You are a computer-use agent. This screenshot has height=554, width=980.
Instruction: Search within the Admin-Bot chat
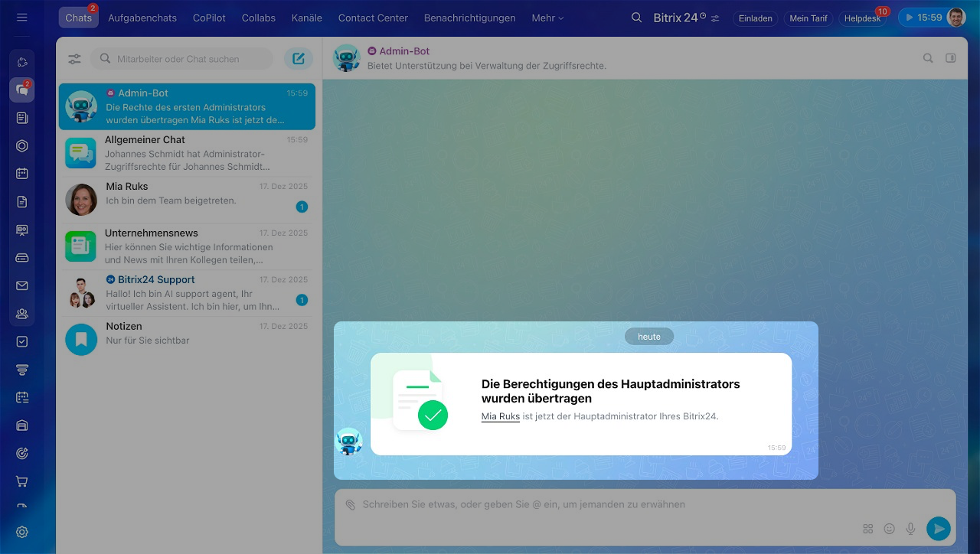928,57
